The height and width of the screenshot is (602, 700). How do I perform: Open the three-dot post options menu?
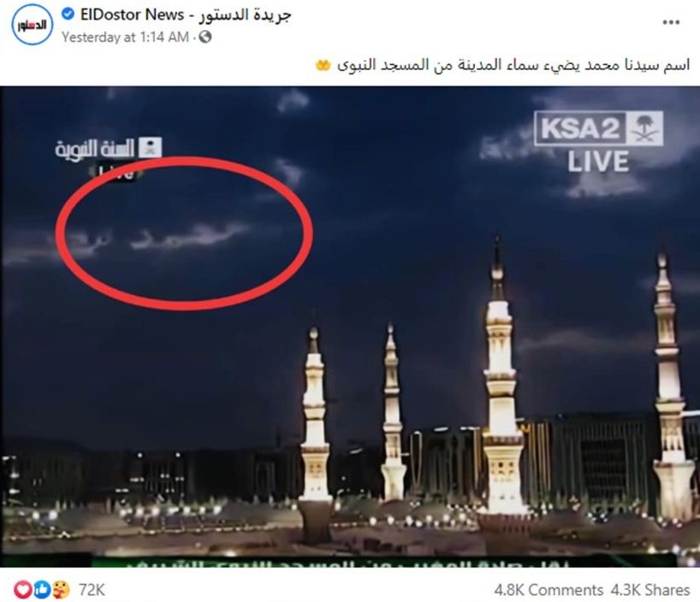(671, 22)
